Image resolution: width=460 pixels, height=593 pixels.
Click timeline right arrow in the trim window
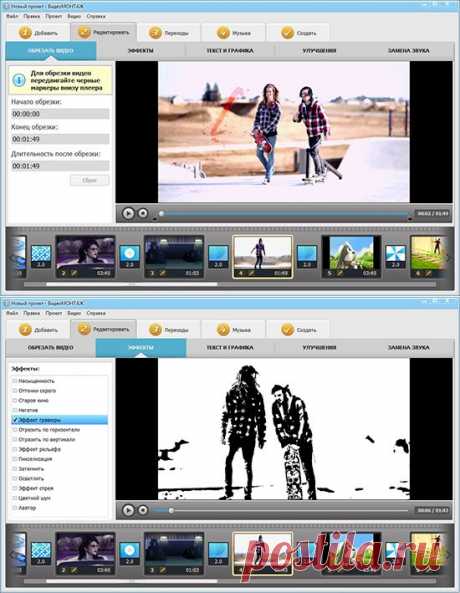pyautogui.click(x=449, y=259)
